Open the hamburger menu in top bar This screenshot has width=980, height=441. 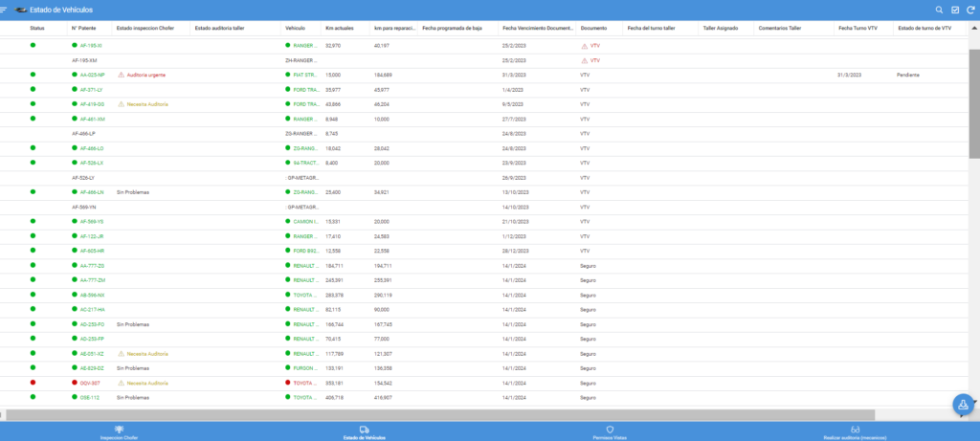[x=5, y=10]
